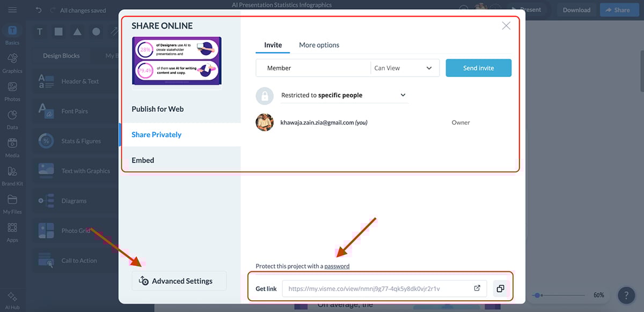This screenshot has height=312, width=644.
Task: Open the Advanced Settings button
Action: [179, 281]
